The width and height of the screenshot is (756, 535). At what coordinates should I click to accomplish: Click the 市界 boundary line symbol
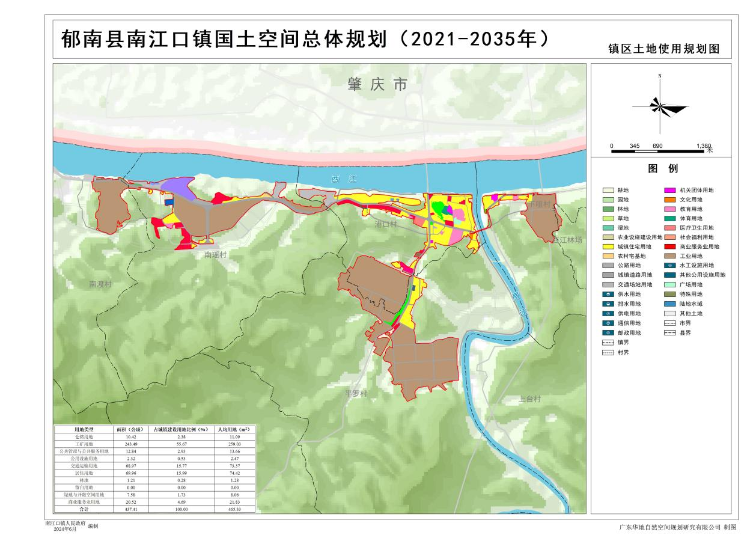coord(670,323)
